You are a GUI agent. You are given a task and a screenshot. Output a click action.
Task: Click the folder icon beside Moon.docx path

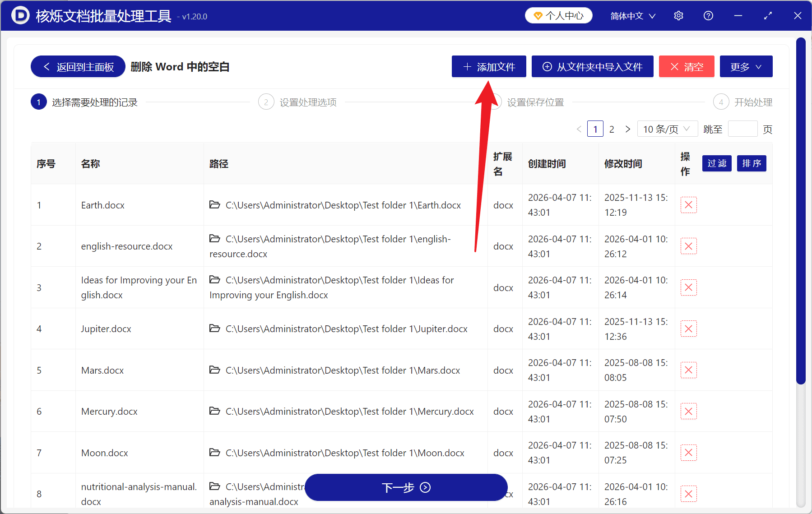pos(214,452)
